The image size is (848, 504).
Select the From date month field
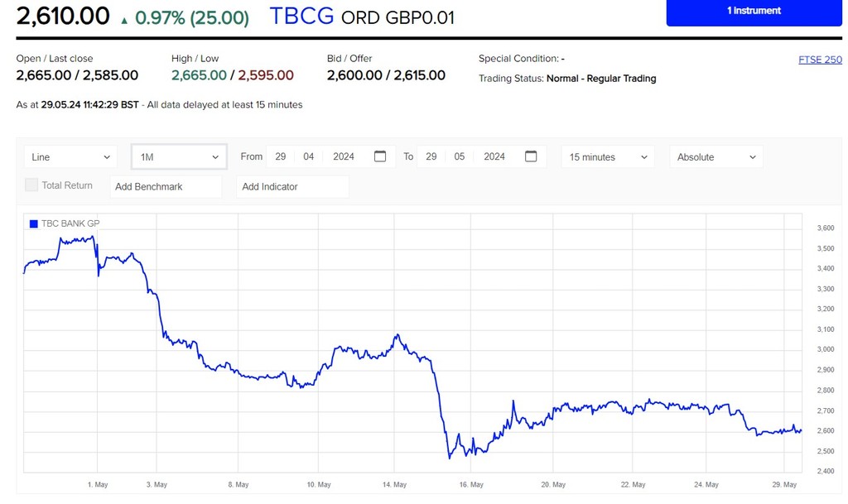click(309, 156)
